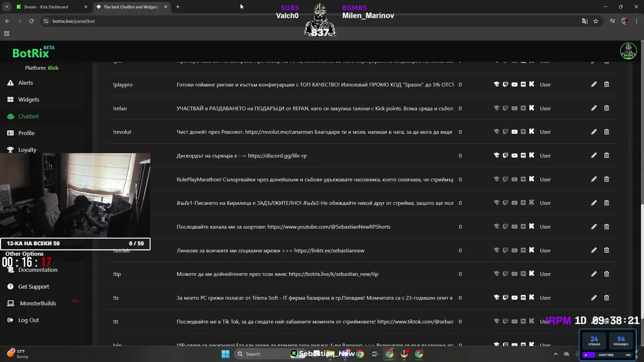Trash the !revolut command
The height and width of the screenshot is (362, 644).
pyautogui.click(x=606, y=132)
